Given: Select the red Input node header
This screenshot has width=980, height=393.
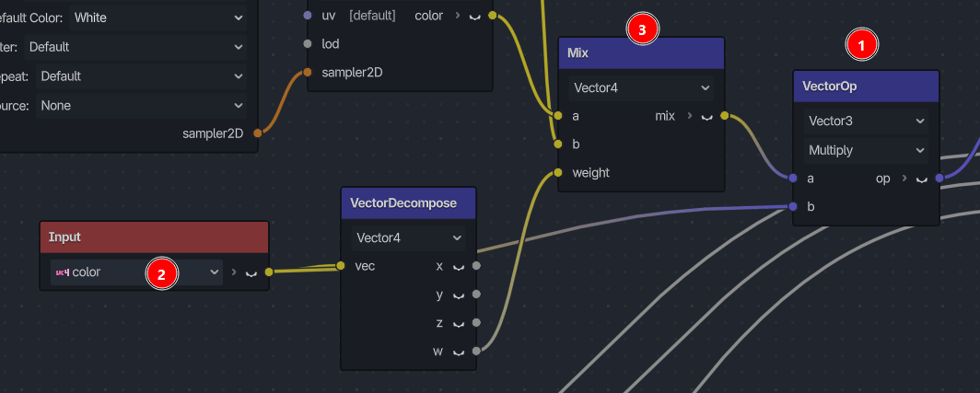Looking at the screenshot, I should pyautogui.click(x=155, y=237).
